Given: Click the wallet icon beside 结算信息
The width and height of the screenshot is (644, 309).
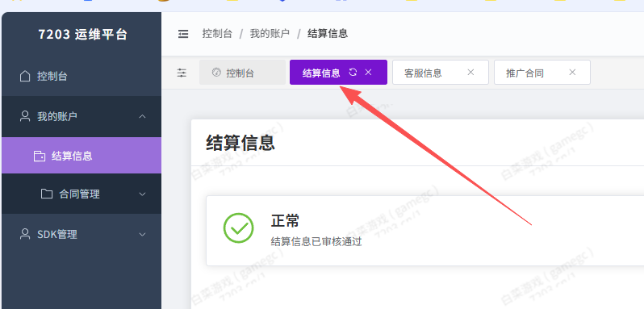Looking at the screenshot, I should pos(40,156).
